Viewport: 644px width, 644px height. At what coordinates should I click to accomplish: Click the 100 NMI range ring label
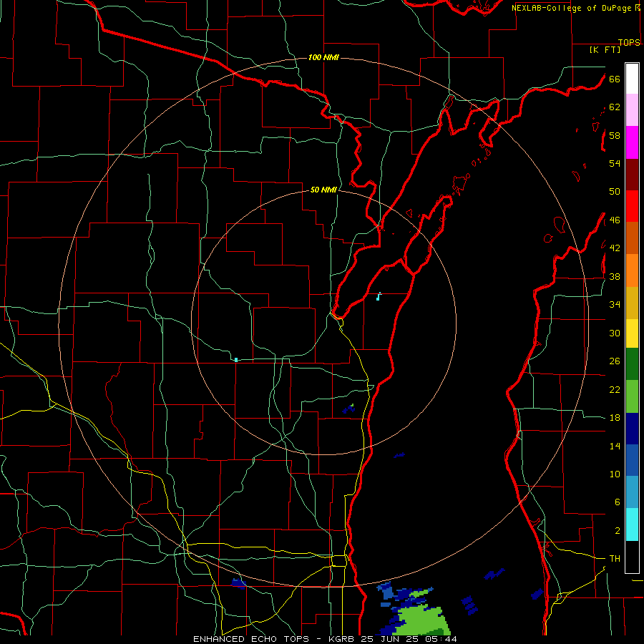tap(323, 57)
